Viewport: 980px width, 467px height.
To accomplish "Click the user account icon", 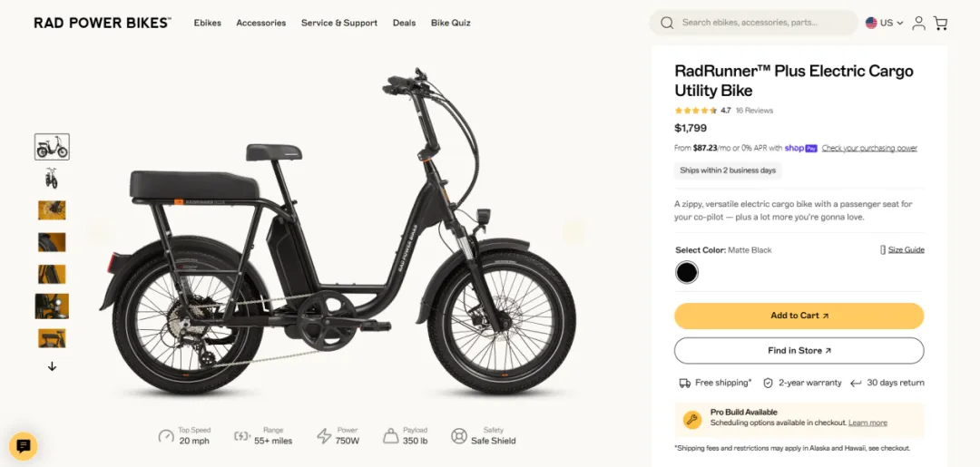I will click(x=918, y=24).
